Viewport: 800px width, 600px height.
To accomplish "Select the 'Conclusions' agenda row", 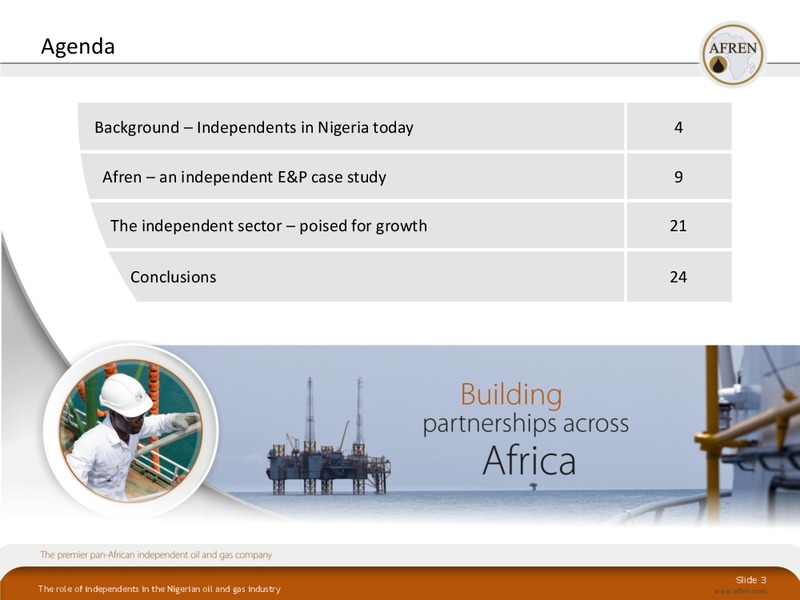I will 366,277.
